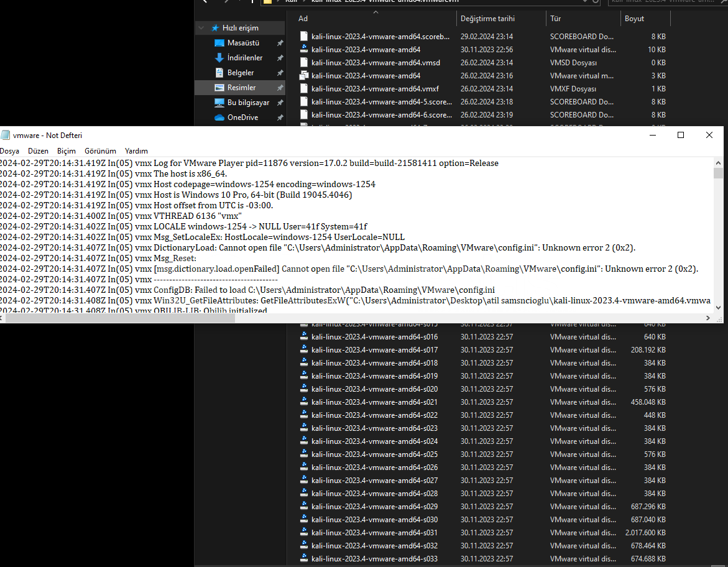
Task: Click the Resimler pictures icon in sidebar
Action: [219, 87]
